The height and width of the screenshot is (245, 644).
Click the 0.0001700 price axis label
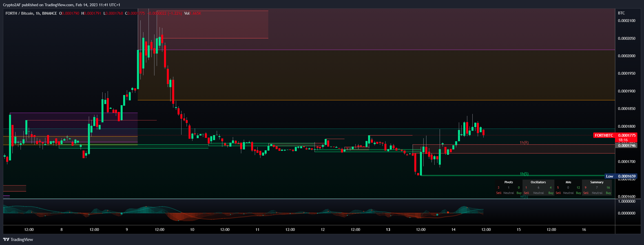click(x=627, y=162)
